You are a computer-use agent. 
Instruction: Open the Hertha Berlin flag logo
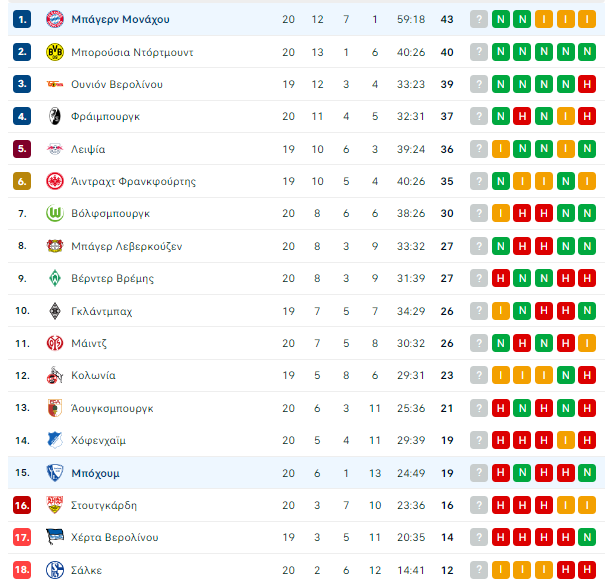[55, 537]
